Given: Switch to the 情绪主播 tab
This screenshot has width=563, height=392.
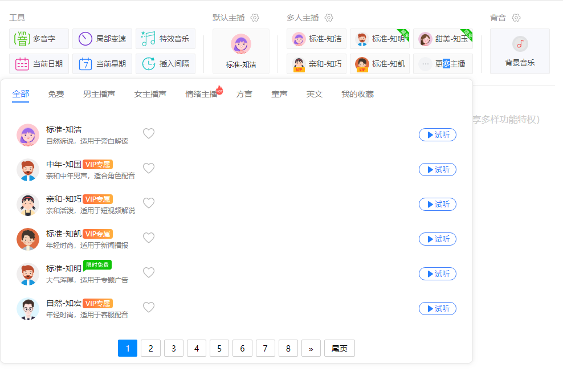Looking at the screenshot, I should (201, 94).
